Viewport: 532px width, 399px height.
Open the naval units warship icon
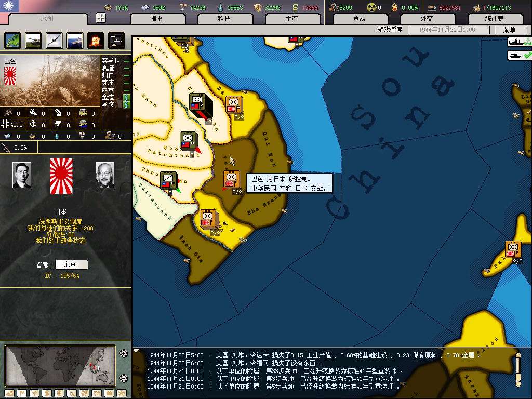(x=75, y=41)
